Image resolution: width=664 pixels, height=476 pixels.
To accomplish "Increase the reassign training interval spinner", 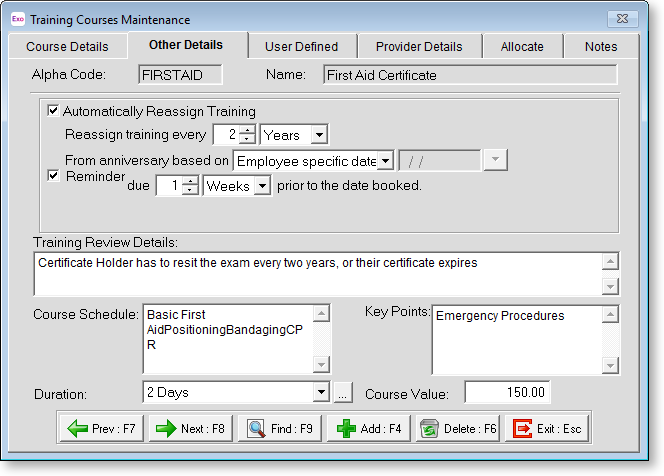I will click(x=248, y=130).
